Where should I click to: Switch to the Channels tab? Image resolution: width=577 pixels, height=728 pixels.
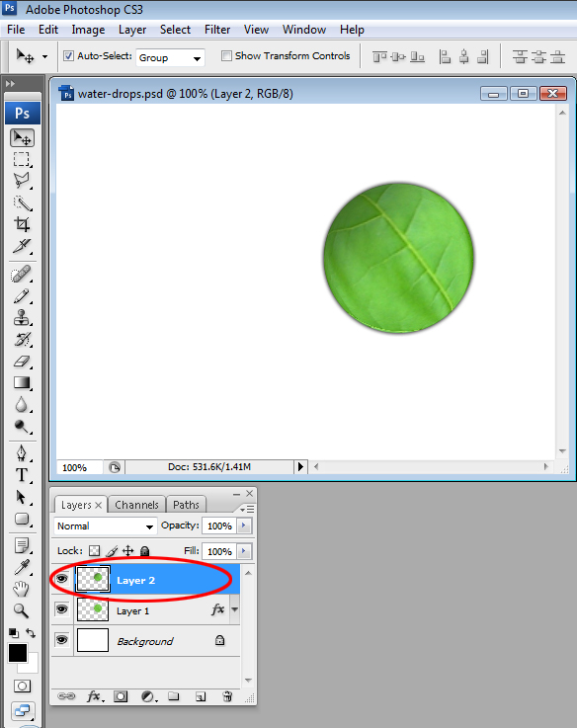click(136, 505)
